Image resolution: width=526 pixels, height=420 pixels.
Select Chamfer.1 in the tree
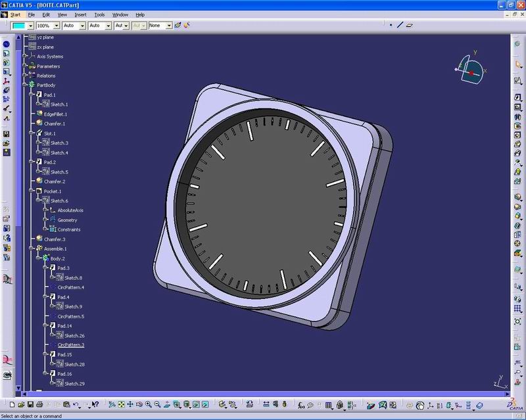pos(55,124)
